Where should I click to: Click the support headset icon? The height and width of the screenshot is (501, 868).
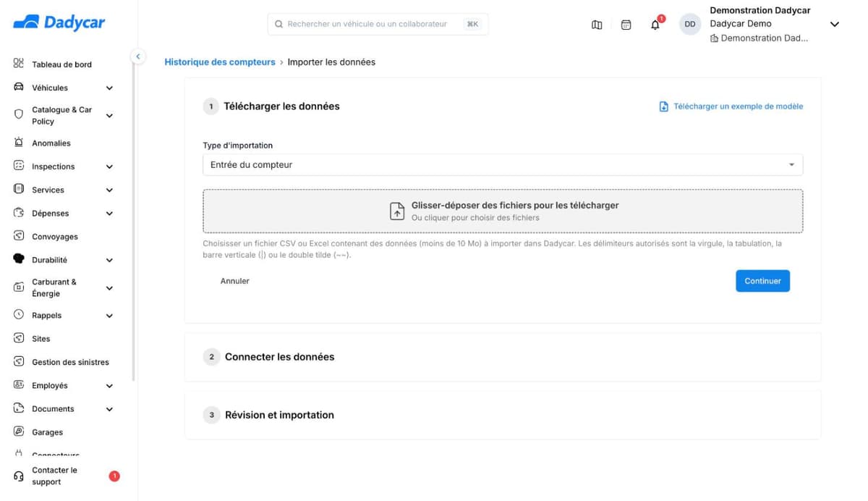[19, 476]
